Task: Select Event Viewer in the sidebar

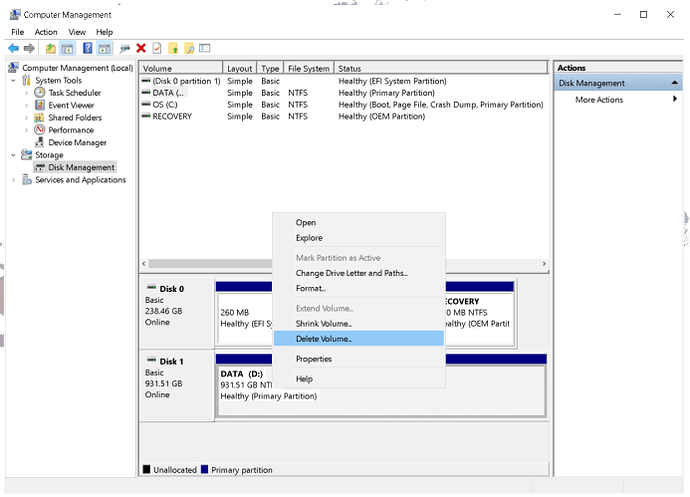Action: pyautogui.click(x=71, y=105)
